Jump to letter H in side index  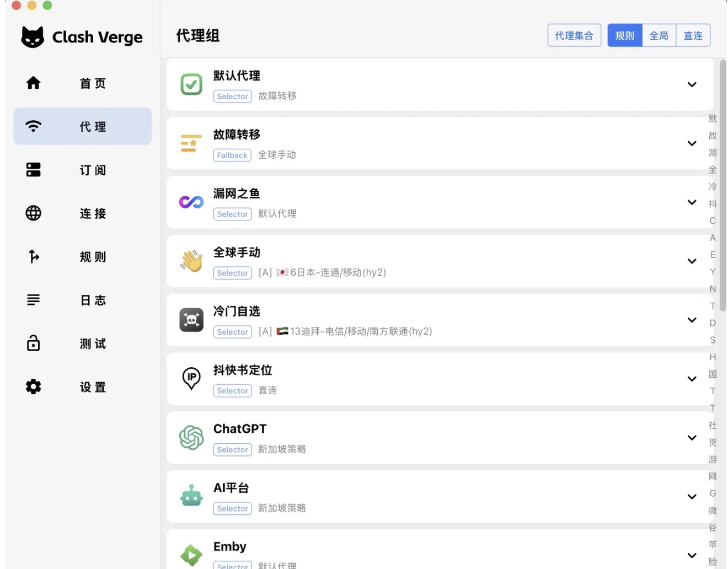click(x=713, y=357)
